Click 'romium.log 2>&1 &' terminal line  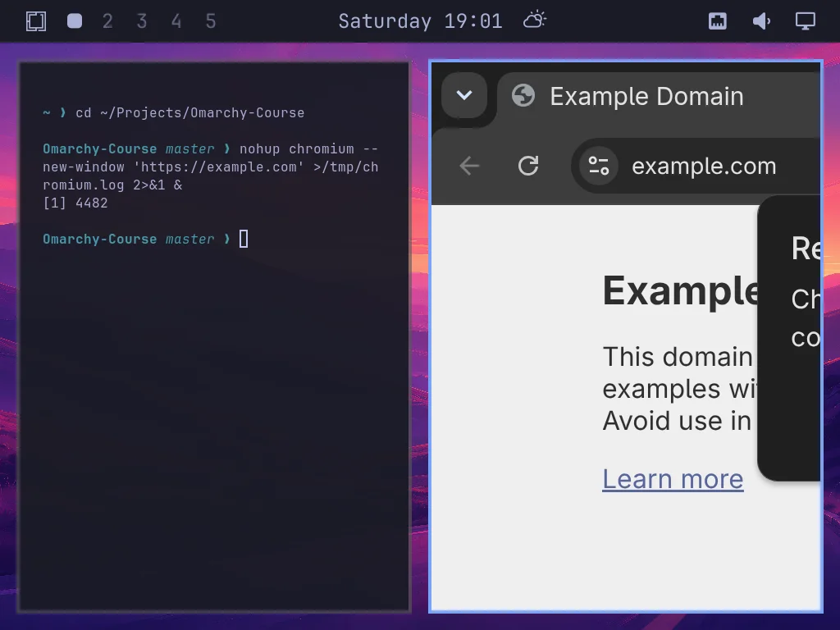coord(112,185)
